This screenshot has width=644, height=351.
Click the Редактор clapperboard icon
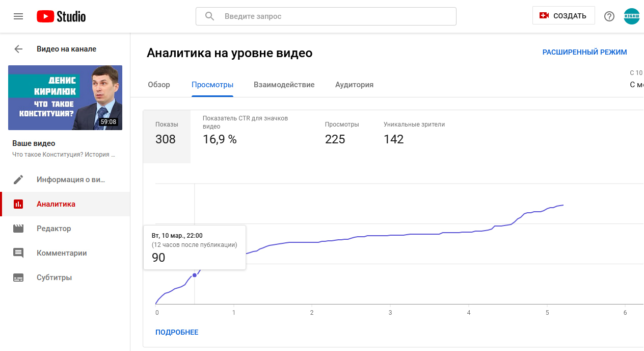coord(18,229)
